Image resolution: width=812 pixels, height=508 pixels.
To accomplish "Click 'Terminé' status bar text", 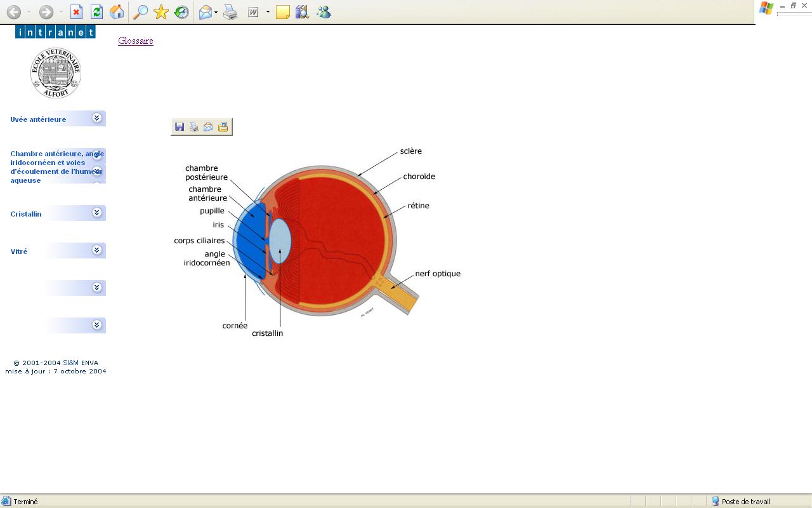I will coord(26,502).
